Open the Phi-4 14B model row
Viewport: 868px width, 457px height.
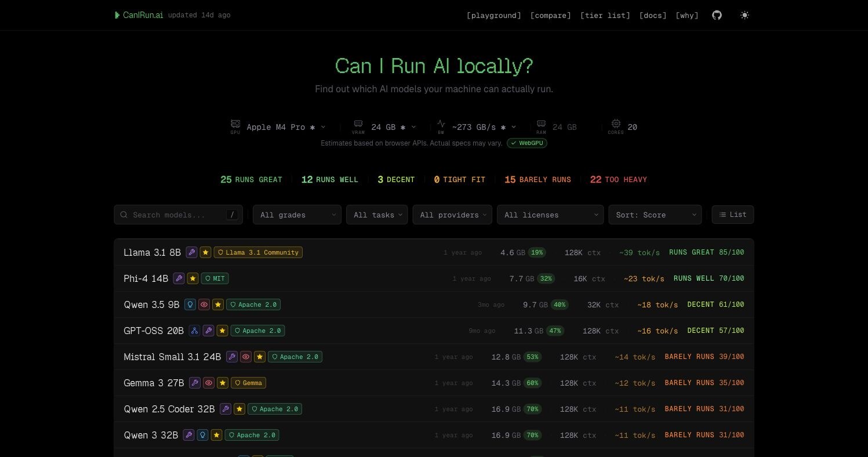click(434, 278)
